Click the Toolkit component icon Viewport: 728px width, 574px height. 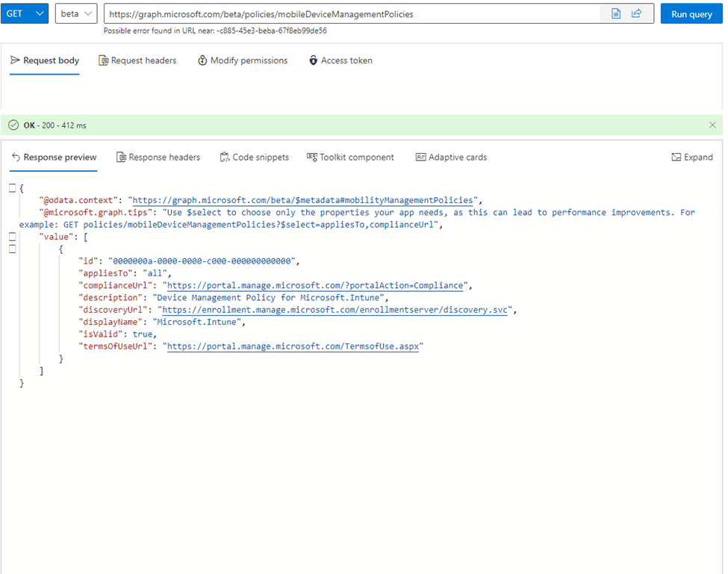pyautogui.click(x=312, y=157)
